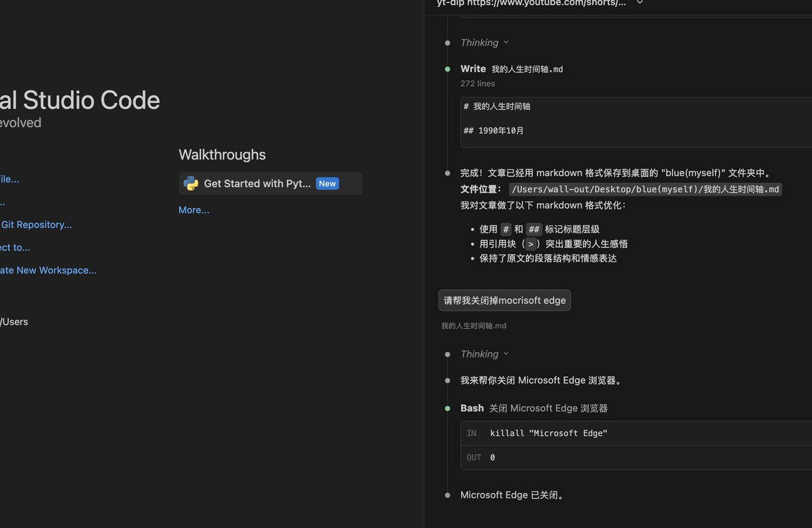Open the recent /Users folder entry

click(14, 322)
